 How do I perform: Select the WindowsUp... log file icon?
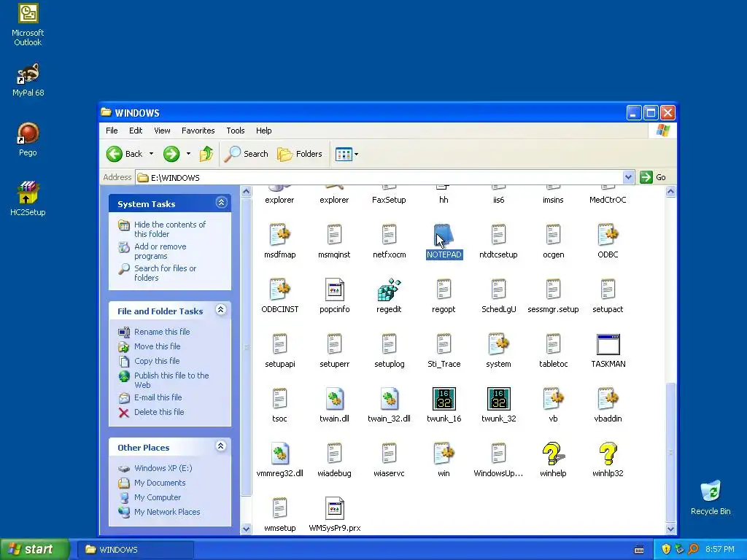pyautogui.click(x=498, y=454)
